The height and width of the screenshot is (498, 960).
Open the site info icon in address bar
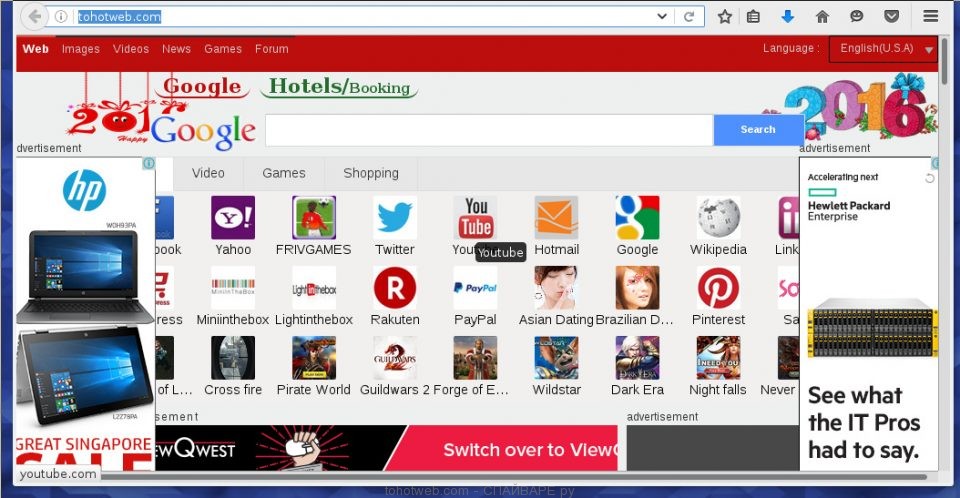click(61, 17)
